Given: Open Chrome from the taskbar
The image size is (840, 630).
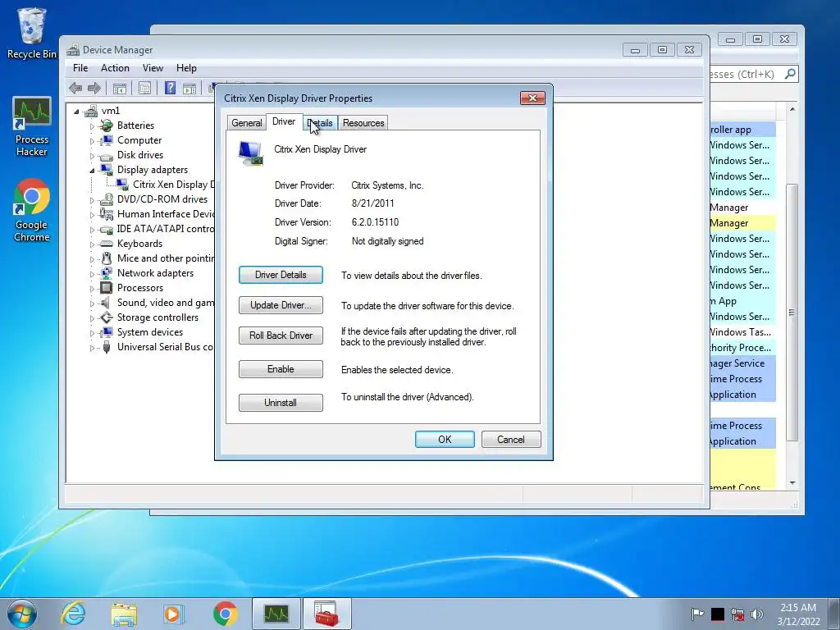Looking at the screenshot, I should tap(225, 614).
